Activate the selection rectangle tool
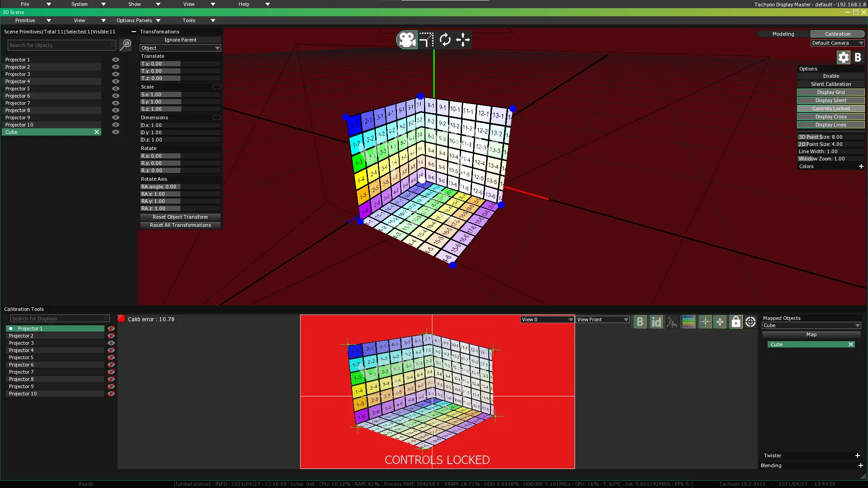 [x=426, y=40]
